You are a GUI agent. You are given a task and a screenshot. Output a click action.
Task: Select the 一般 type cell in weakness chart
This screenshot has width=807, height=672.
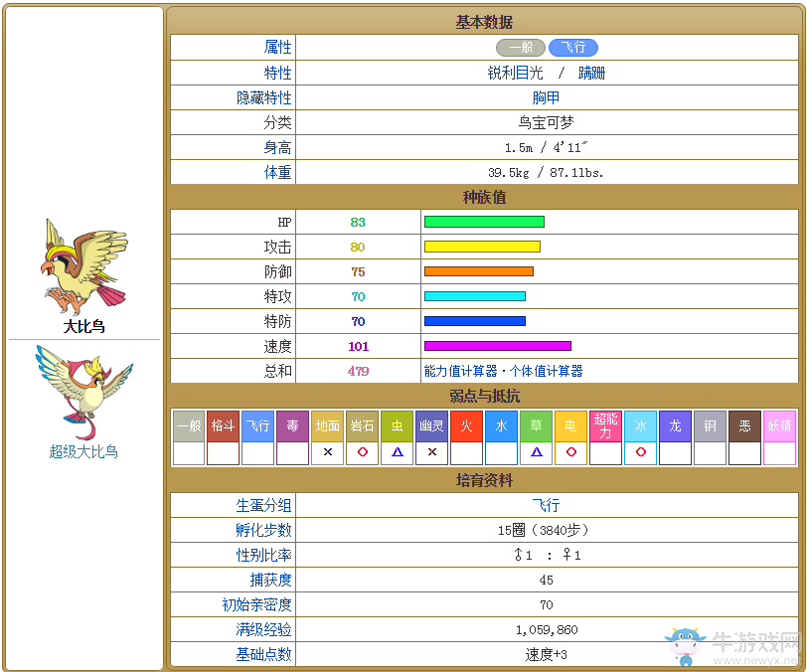click(189, 425)
